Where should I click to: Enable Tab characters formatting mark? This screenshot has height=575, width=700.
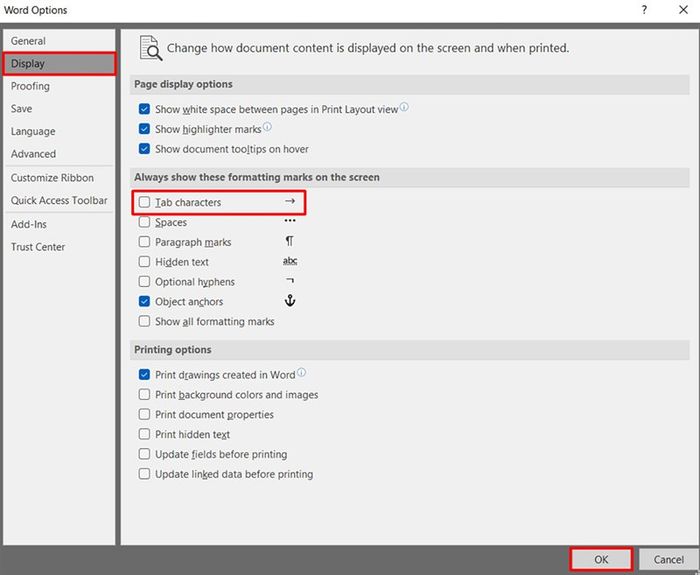point(144,202)
